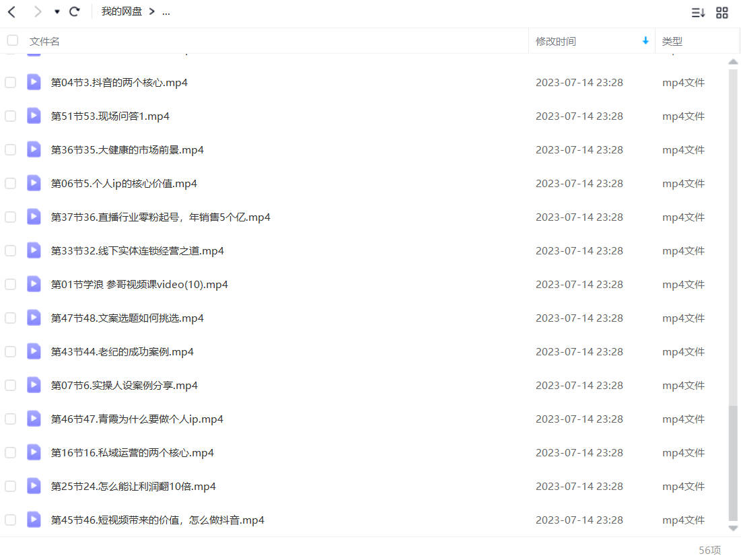Click video icon of 第04节3.抖音的两个核心.mp4
741x560 pixels.
click(34, 82)
